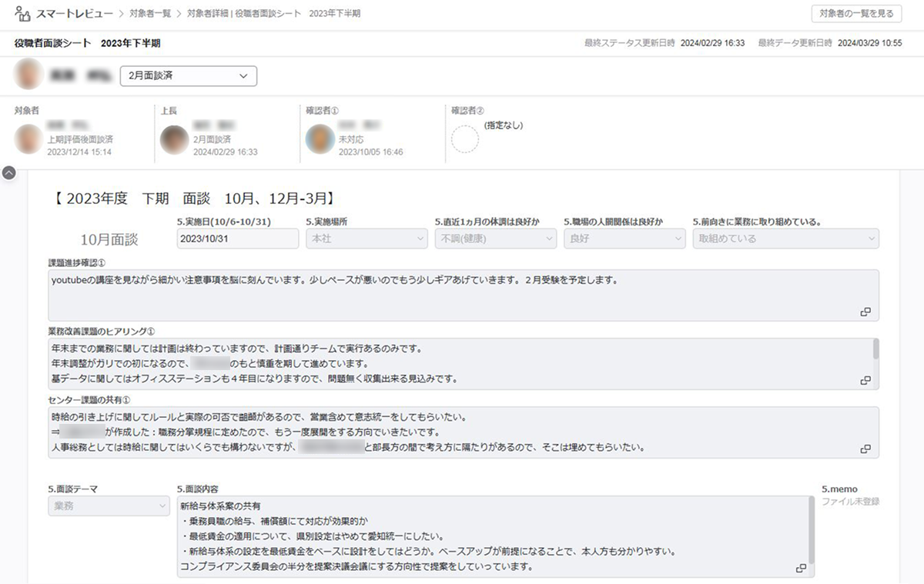Click inside the 課題進捗確認① text area
Screen dimensions: 924x584
point(454,295)
